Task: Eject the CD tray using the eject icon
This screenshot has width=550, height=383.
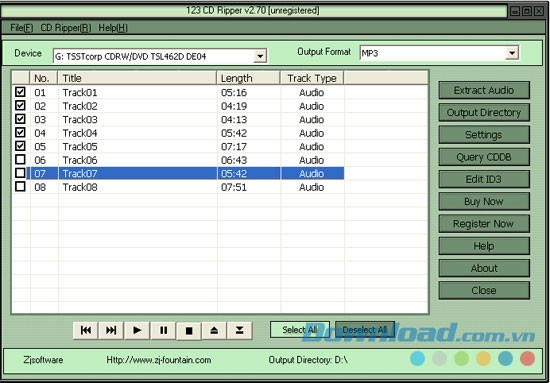Action: pyautogui.click(x=214, y=330)
